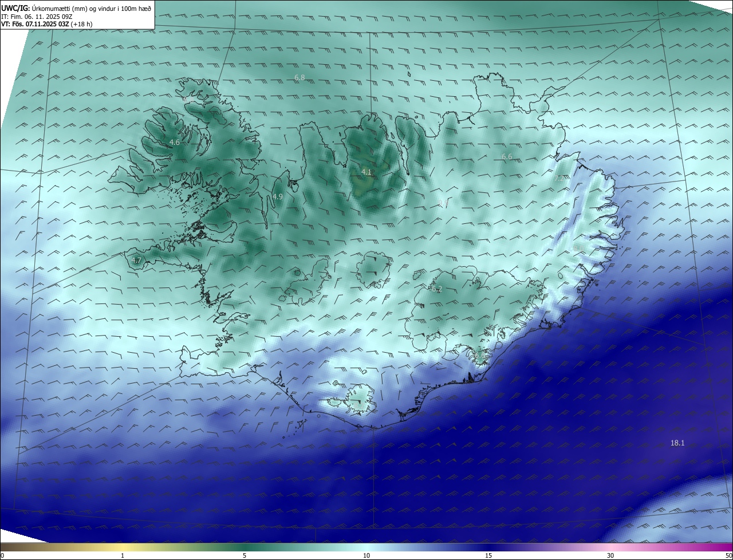Click the 4.1 value label
The height and width of the screenshot is (560, 733).
tap(366, 172)
